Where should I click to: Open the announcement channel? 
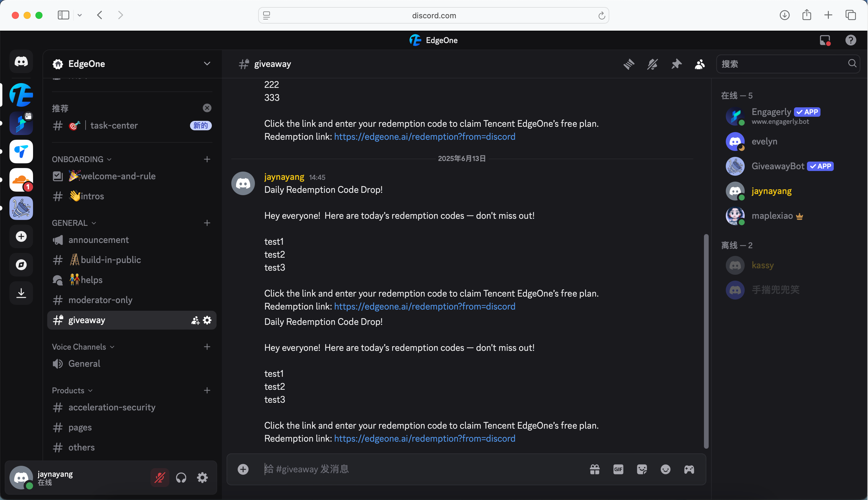(132, 240)
